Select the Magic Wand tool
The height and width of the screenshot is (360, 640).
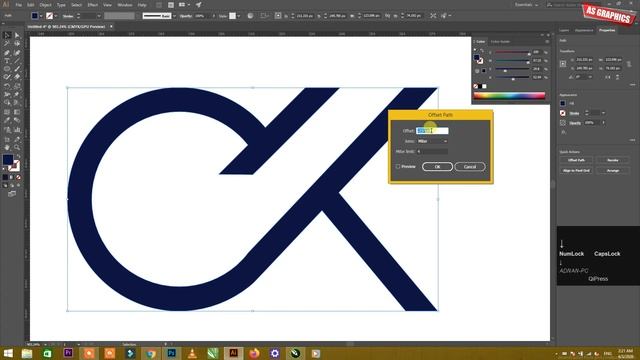coord(7,44)
